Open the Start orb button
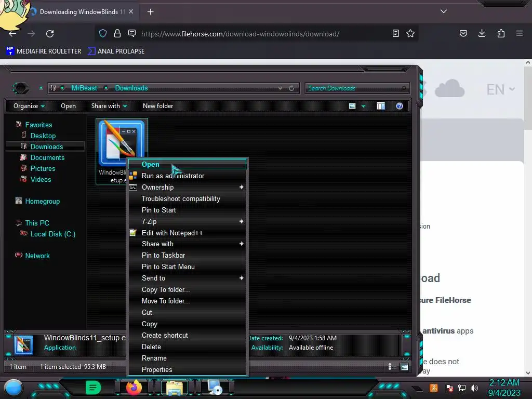The image size is (532, 399). pyautogui.click(x=14, y=388)
